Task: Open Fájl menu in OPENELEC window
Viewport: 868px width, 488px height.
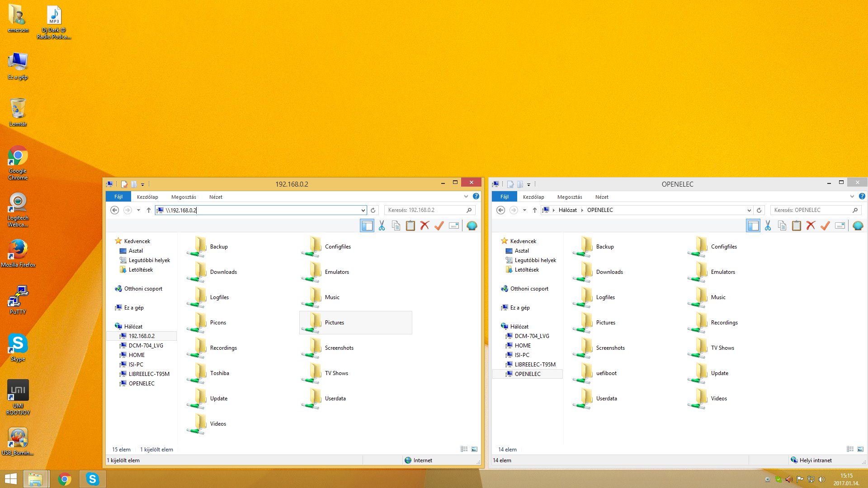Action: (x=505, y=197)
